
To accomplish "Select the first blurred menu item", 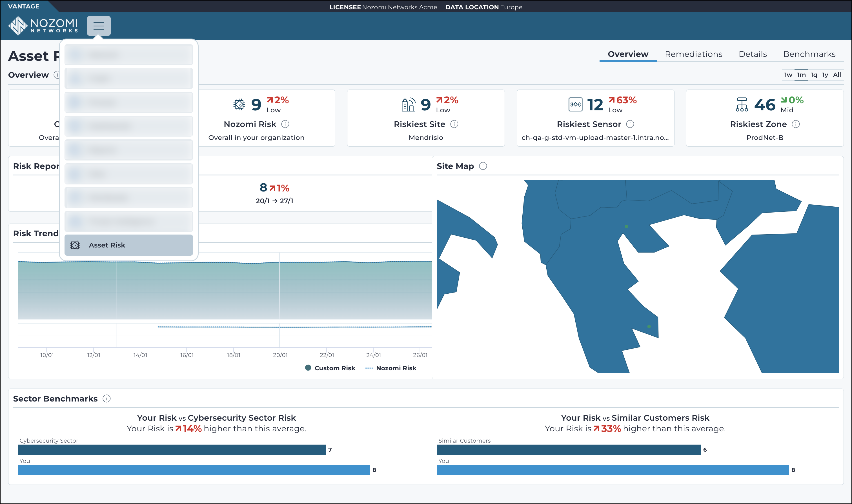I will click(128, 55).
